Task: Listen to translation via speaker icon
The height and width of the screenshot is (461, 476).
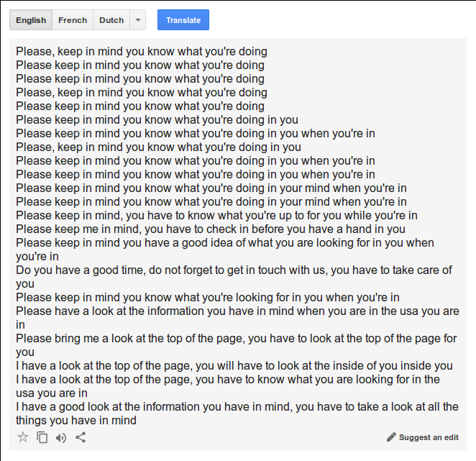Action: (61, 437)
